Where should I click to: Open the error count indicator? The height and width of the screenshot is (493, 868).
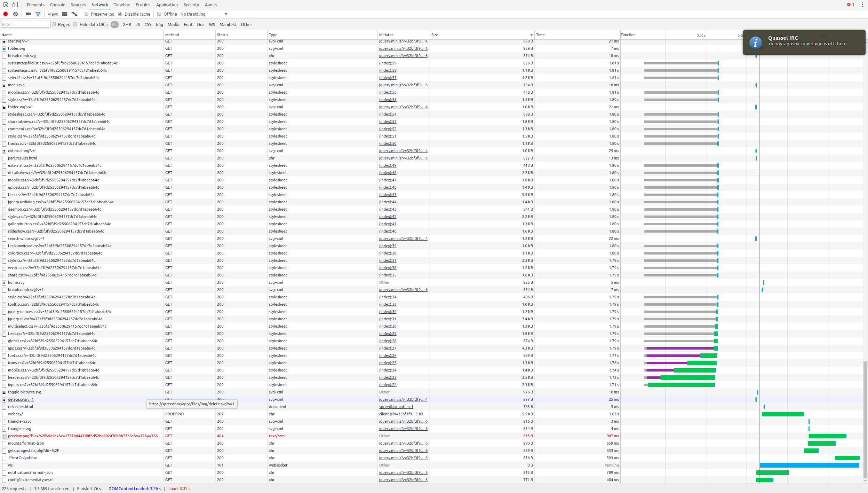pos(851,5)
